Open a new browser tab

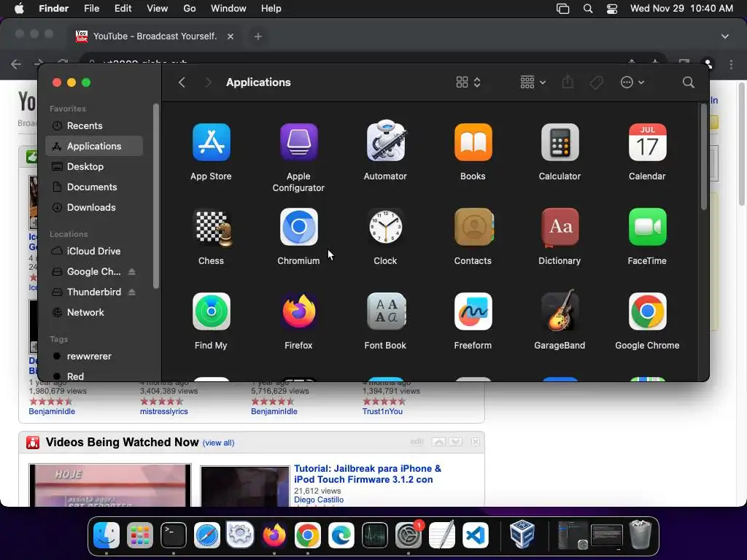(258, 36)
